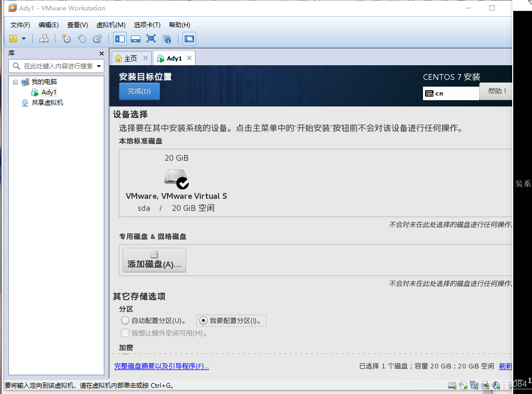Viewport: 532px width, 394px height.
Task: Open the power options dropdown arrow
Action: 24,39
